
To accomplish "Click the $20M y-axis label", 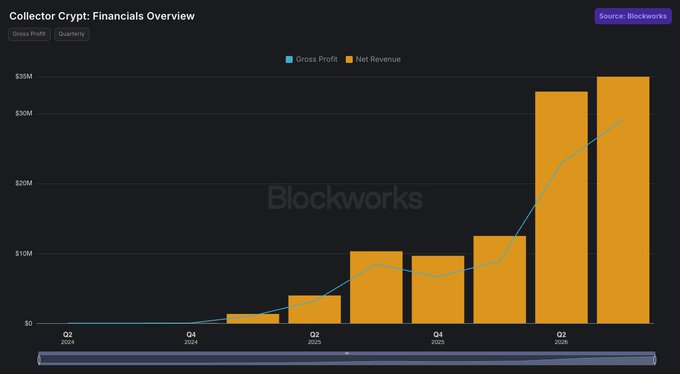I will pos(24,183).
